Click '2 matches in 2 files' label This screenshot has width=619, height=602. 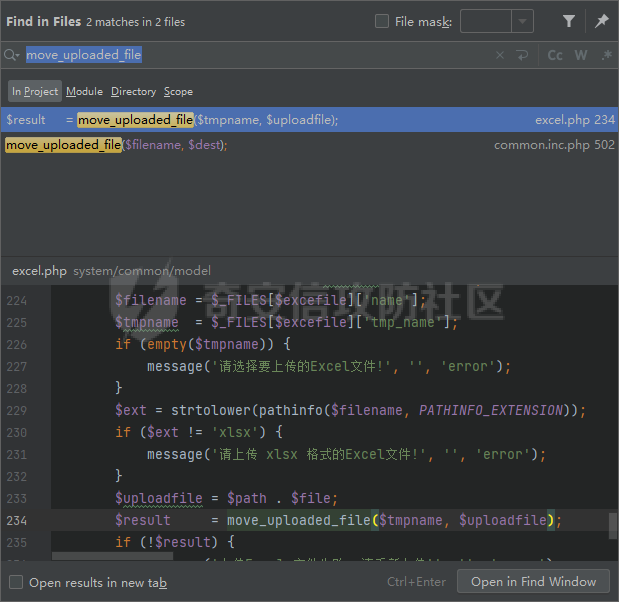click(135, 22)
